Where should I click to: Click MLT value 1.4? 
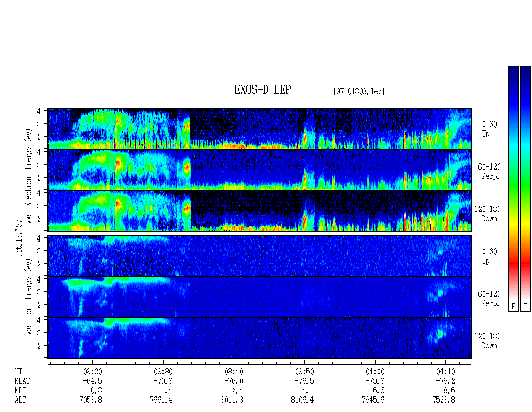pyautogui.click(x=167, y=391)
